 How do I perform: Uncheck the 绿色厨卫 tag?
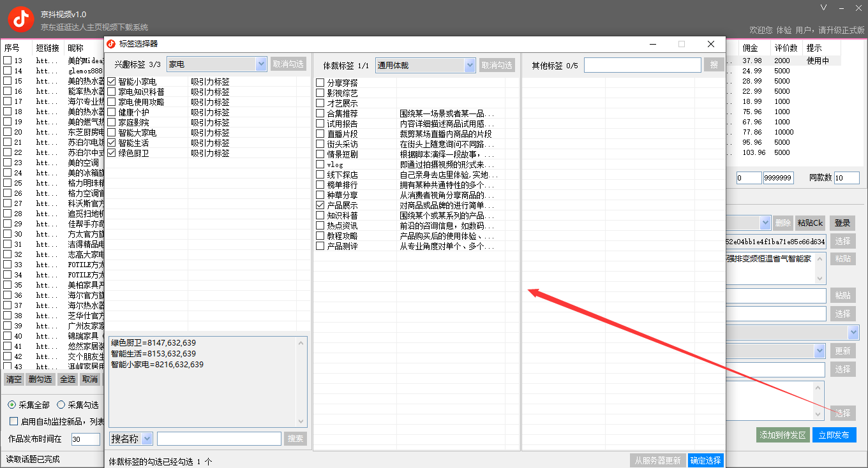click(112, 153)
